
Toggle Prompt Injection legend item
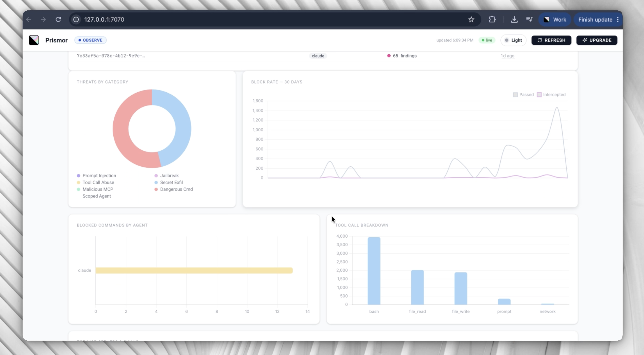(x=97, y=176)
